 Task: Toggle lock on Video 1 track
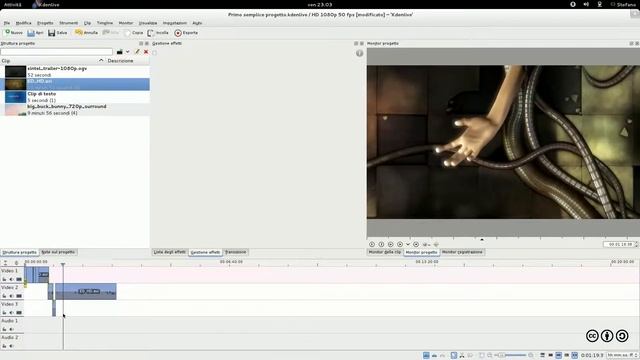coord(4,279)
